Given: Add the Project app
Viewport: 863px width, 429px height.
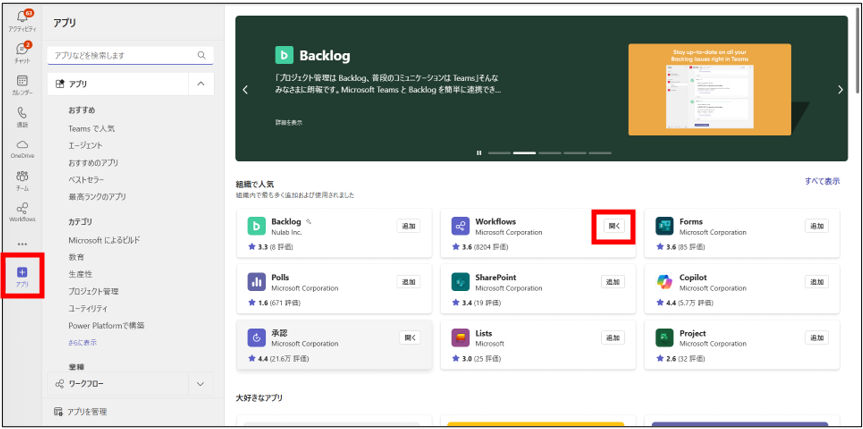Looking at the screenshot, I should click(x=817, y=338).
